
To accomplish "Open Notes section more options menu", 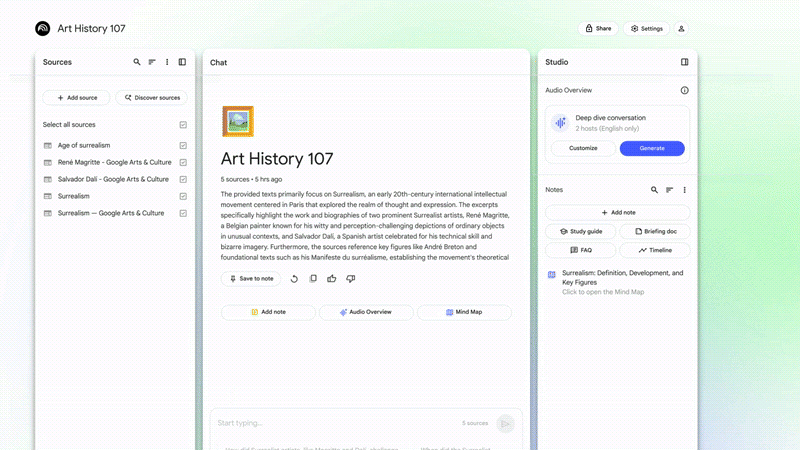I will 684,190.
